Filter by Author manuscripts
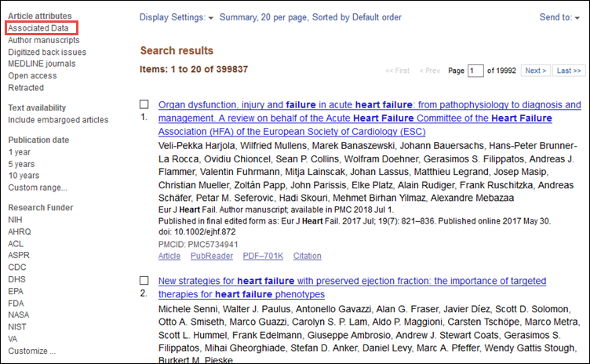The width and height of the screenshot is (590, 364). [x=44, y=40]
